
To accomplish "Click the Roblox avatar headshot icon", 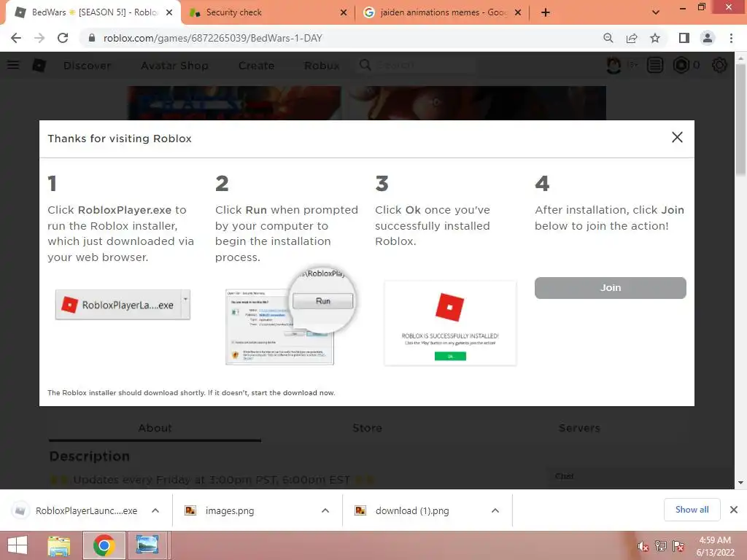I will tap(614, 65).
